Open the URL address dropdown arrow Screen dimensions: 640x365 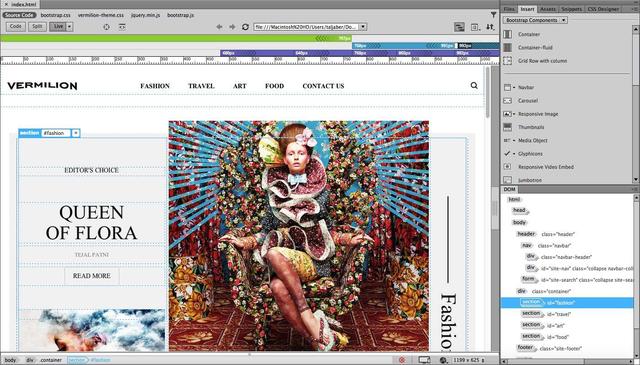363,27
